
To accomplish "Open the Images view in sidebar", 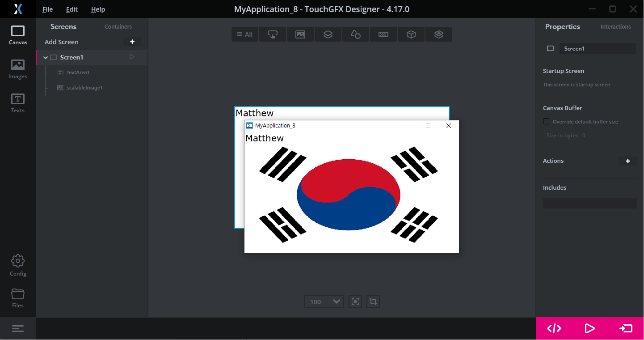I will coord(18,69).
